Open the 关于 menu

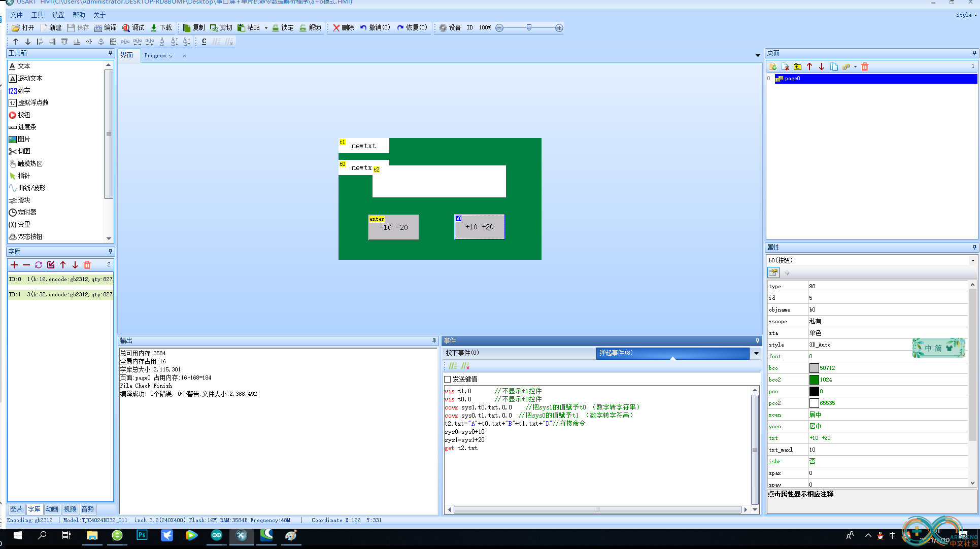[x=100, y=15]
